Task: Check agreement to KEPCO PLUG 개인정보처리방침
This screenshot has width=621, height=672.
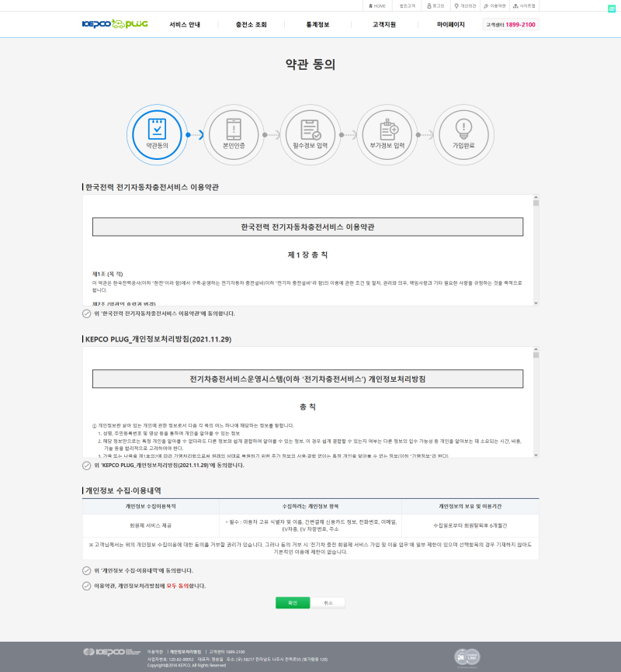Action: tap(85, 469)
